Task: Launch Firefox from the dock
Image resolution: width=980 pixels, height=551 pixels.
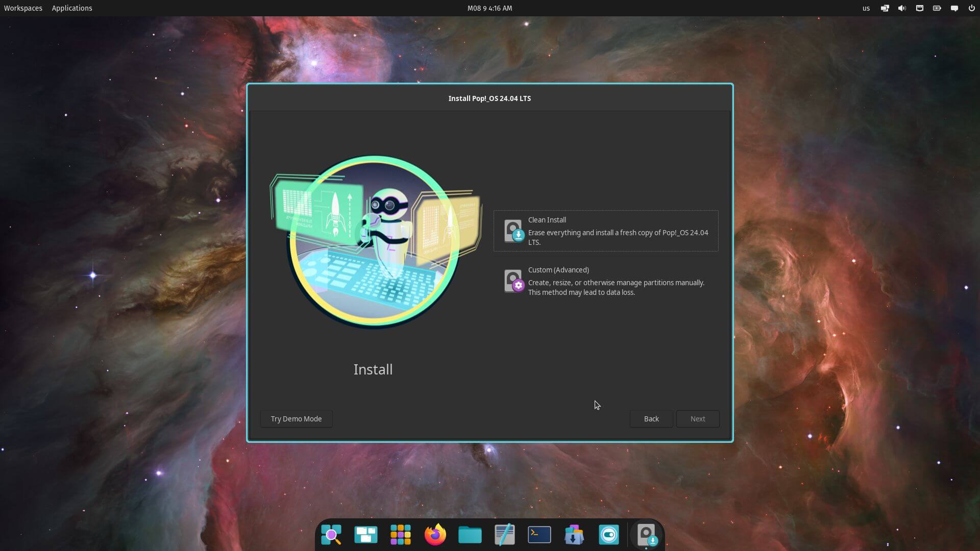Action: (x=435, y=535)
